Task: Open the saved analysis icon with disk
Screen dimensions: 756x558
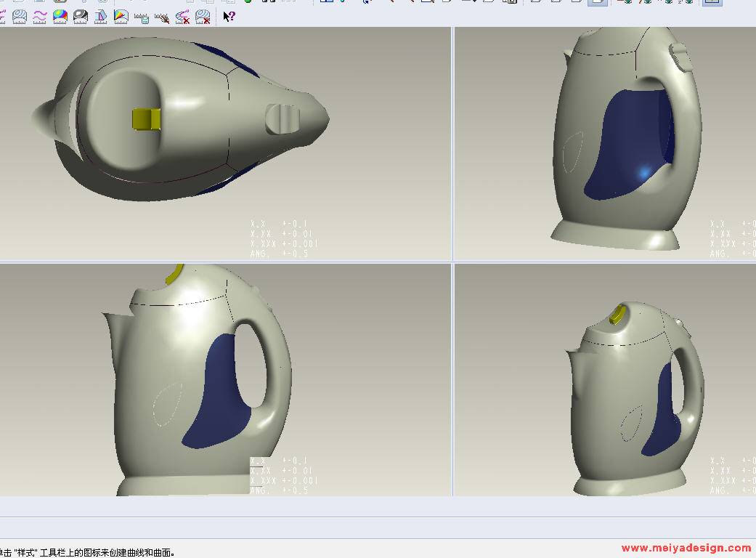Action: (142, 18)
